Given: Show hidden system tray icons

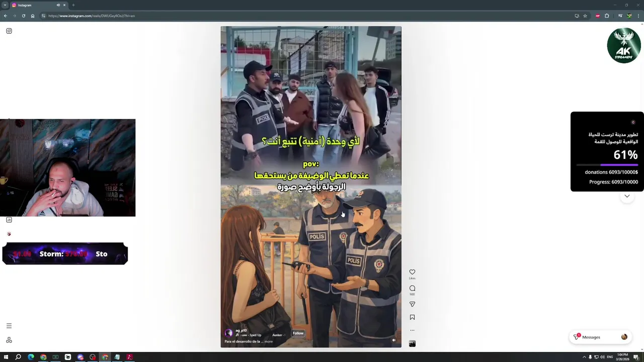Looking at the screenshot, I should (584, 357).
